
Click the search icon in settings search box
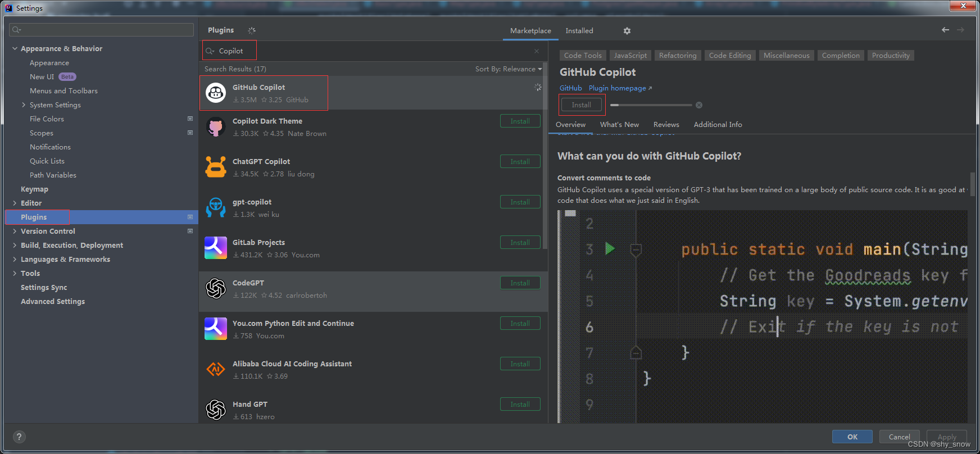coord(16,30)
